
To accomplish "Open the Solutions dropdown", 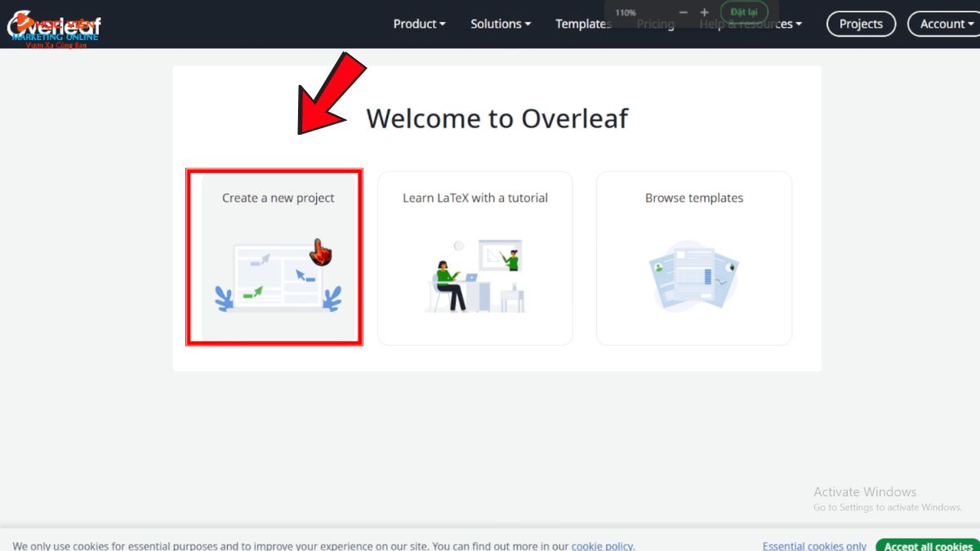I will [500, 24].
